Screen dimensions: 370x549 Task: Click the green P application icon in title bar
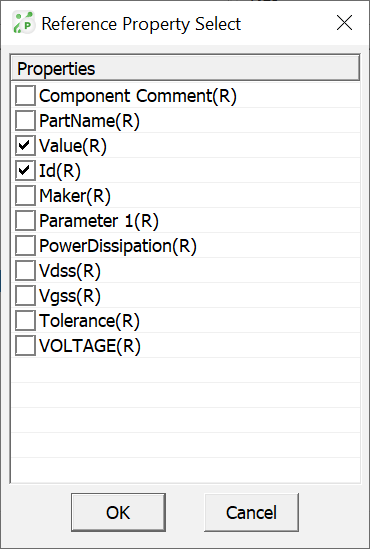click(x=24, y=23)
